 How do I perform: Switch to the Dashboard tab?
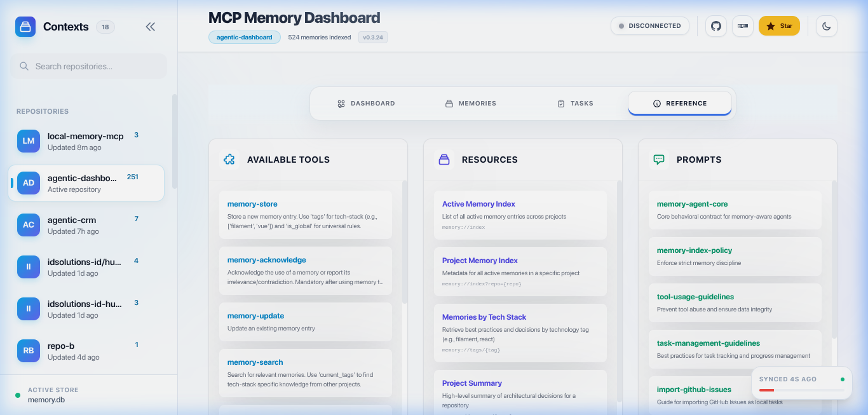[x=366, y=104]
